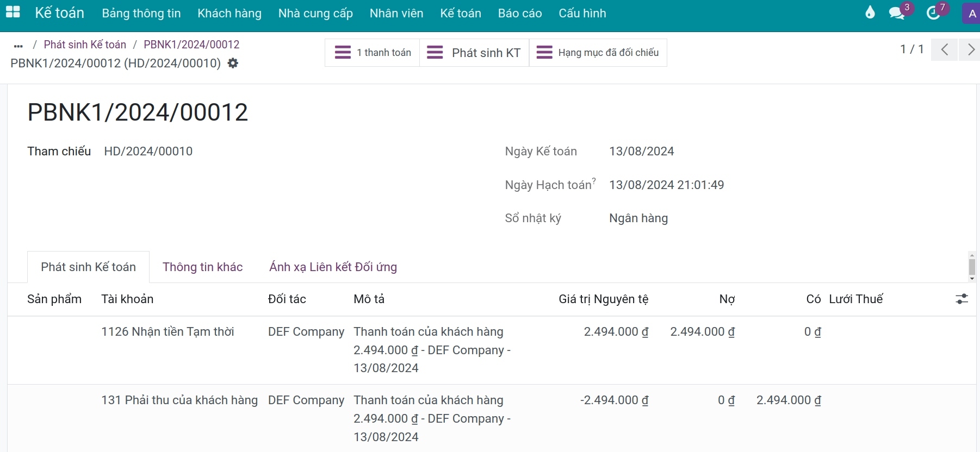Image resolution: width=980 pixels, height=452 pixels.
Task: Open the user avatar menu
Action: click(x=972, y=14)
